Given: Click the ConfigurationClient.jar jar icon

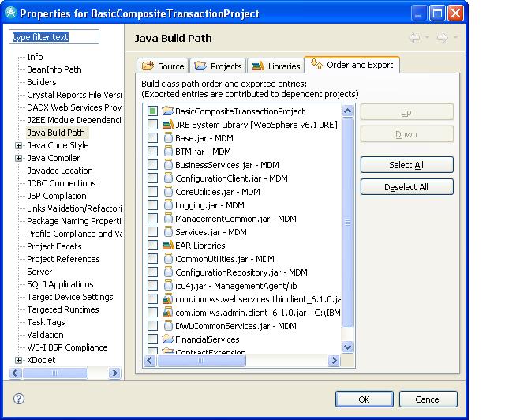Looking at the screenshot, I should pyautogui.click(x=168, y=178).
